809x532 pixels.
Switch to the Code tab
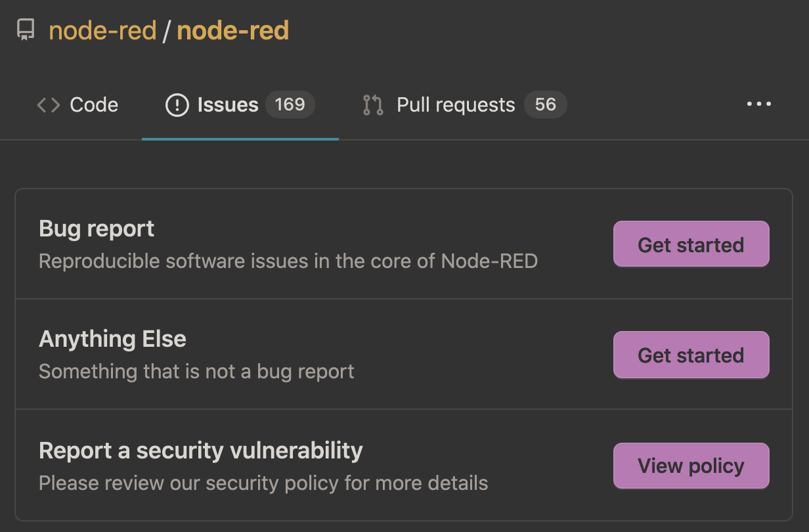[94, 105]
